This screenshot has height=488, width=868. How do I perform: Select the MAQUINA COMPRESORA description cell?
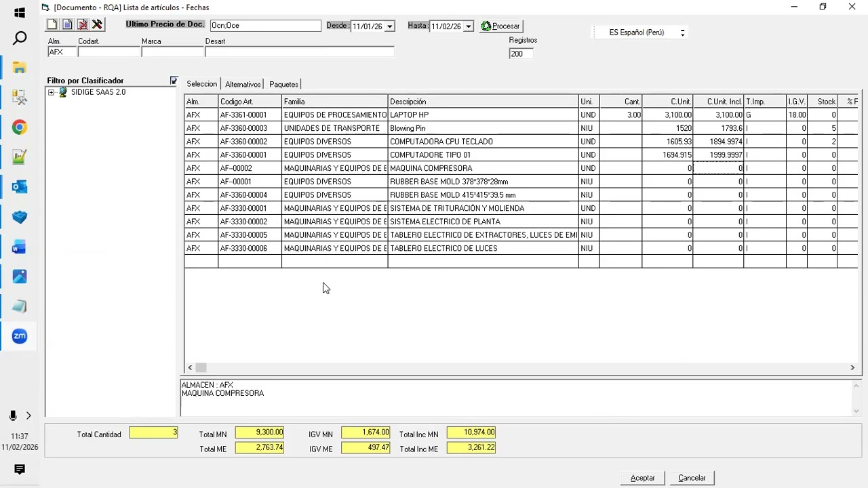click(483, 168)
